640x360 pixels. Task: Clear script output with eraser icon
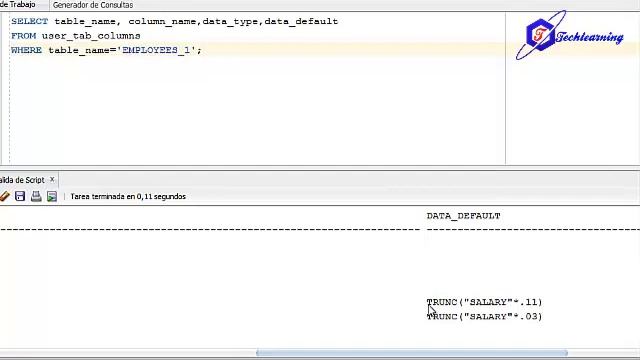tap(4, 196)
